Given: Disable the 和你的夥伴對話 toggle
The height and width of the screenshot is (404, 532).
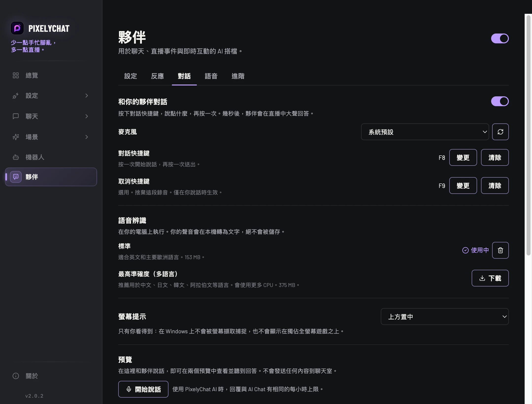Looking at the screenshot, I should point(500,101).
